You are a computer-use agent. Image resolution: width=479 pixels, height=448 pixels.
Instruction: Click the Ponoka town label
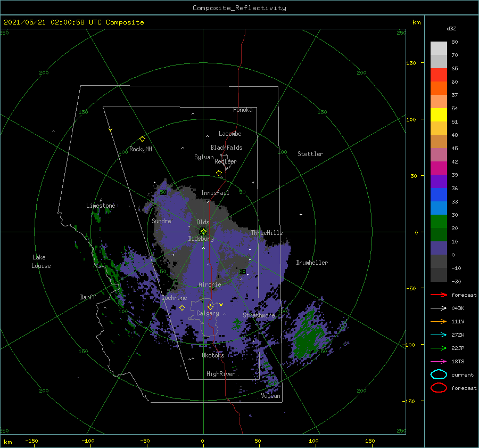(243, 110)
